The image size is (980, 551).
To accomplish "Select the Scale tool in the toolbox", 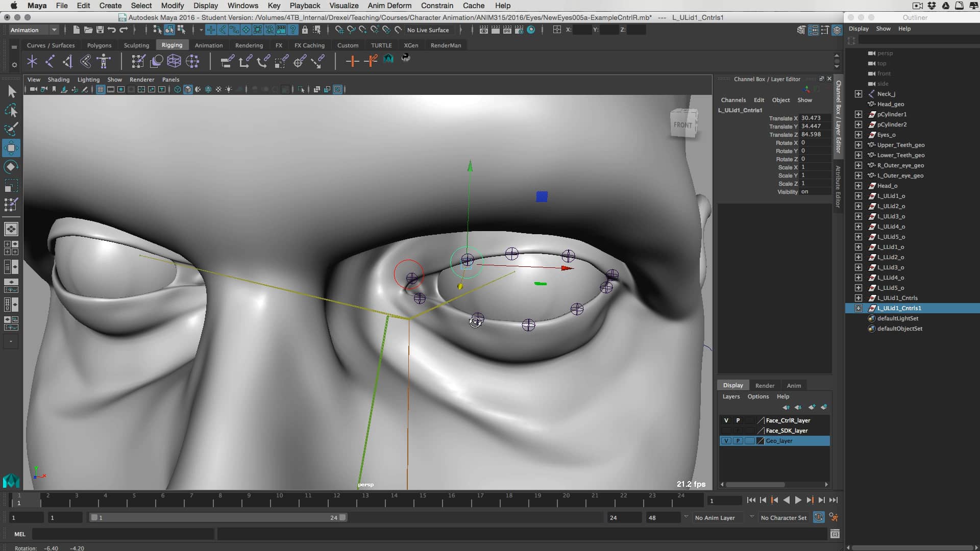I will pos(11,185).
